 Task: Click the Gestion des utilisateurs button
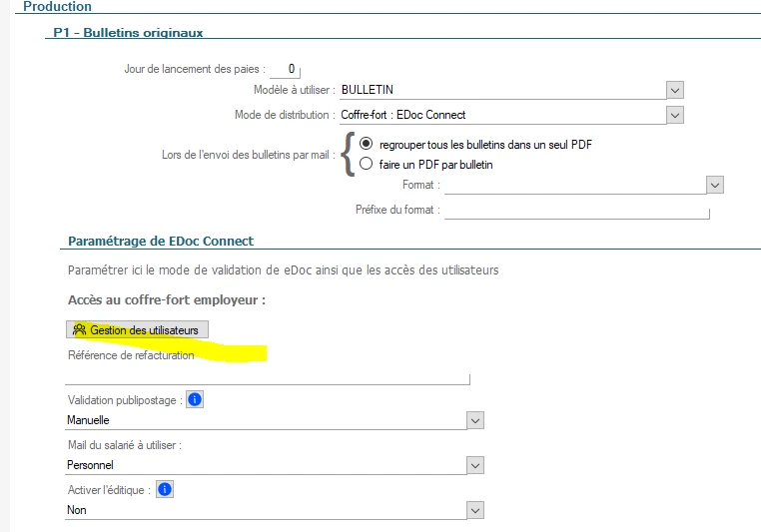tap(138, 329)
